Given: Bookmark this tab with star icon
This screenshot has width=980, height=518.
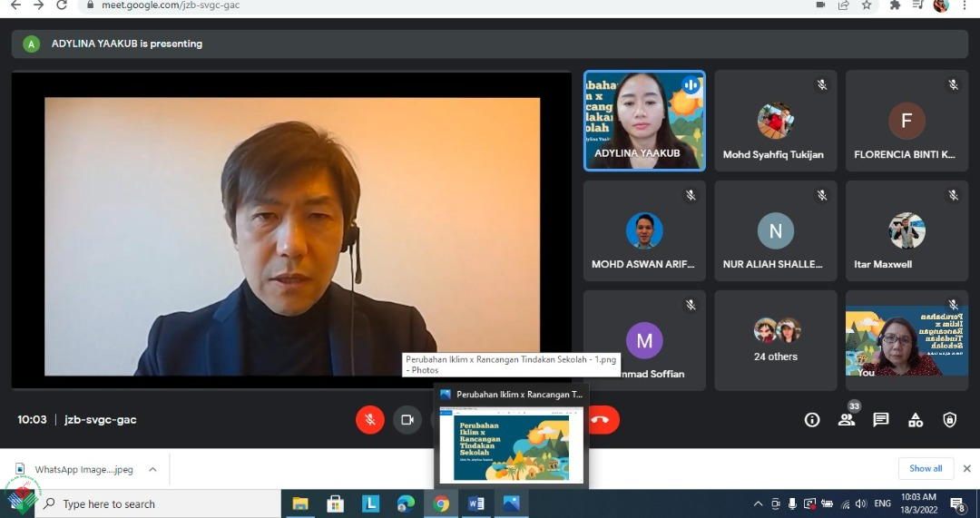Looking at the screenshot, I should click(867, 5).
